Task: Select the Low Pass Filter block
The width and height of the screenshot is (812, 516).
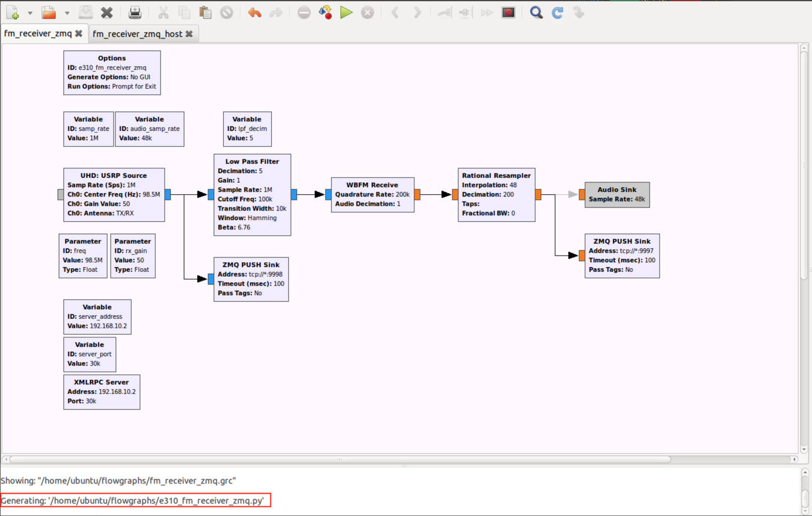Action: coord(253,195)
